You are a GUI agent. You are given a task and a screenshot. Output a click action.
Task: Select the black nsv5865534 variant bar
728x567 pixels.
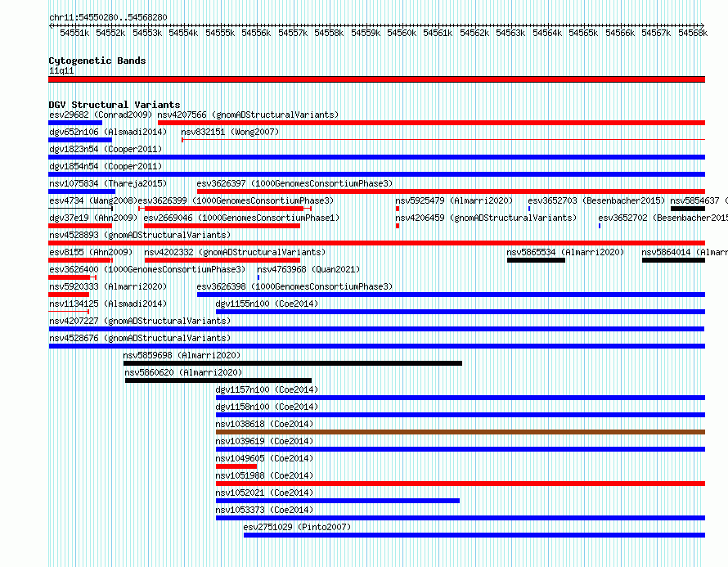[536, 260]
